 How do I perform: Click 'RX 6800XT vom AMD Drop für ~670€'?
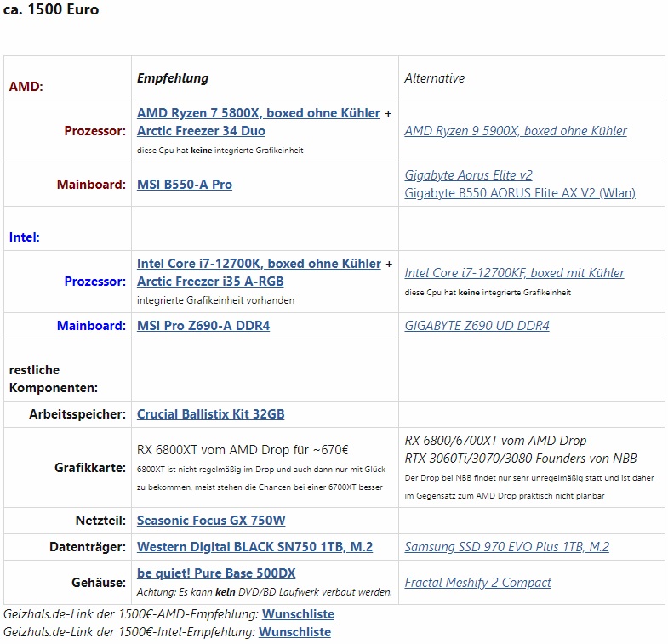click(x=243, y=450)
